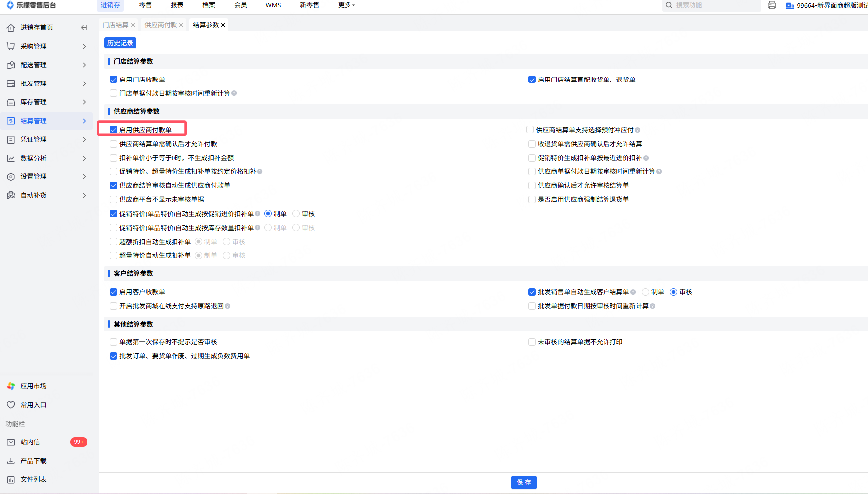Viewport: 868px width, 494px height.
Task: Expand 自动补货 sidebar chevron
Action: tap(84, 195)
